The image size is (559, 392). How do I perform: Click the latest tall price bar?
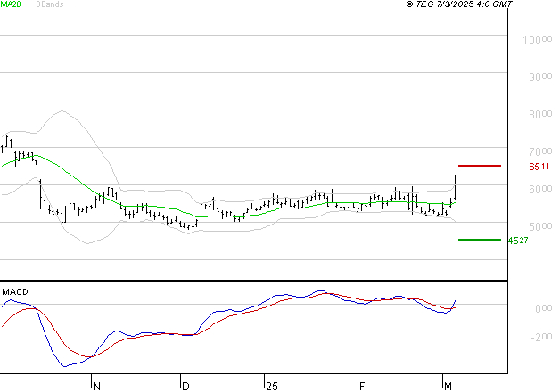[x=456, y=187]
